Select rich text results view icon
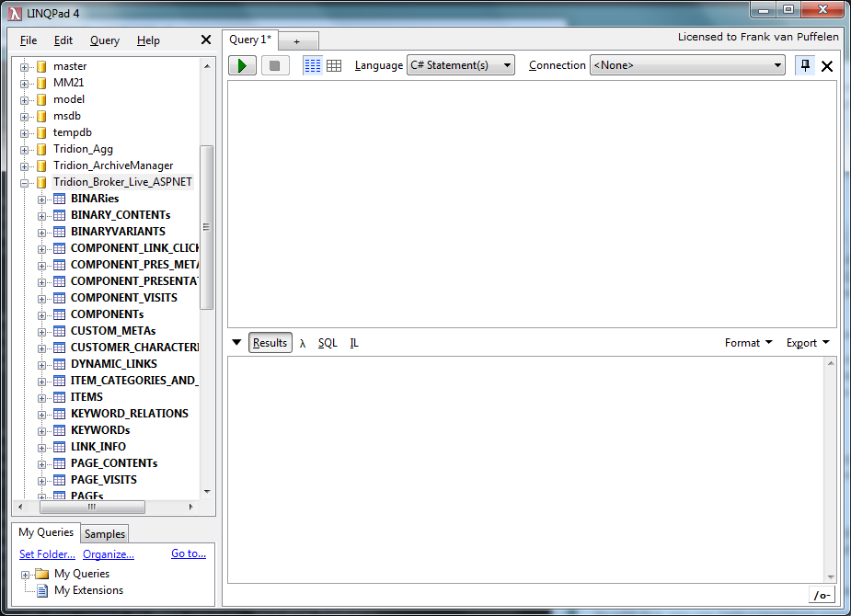The height and width of the screenshot is (616, 851). tap(313, 65)
